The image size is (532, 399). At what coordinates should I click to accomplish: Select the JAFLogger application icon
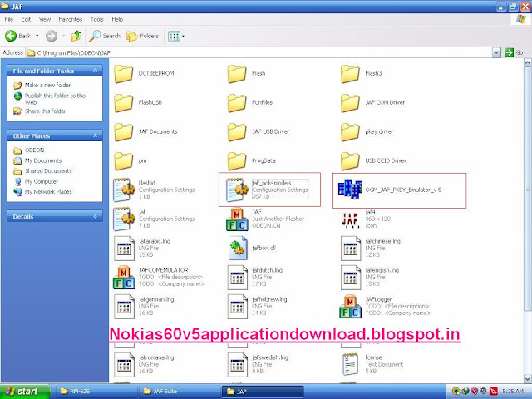(350, 307)
